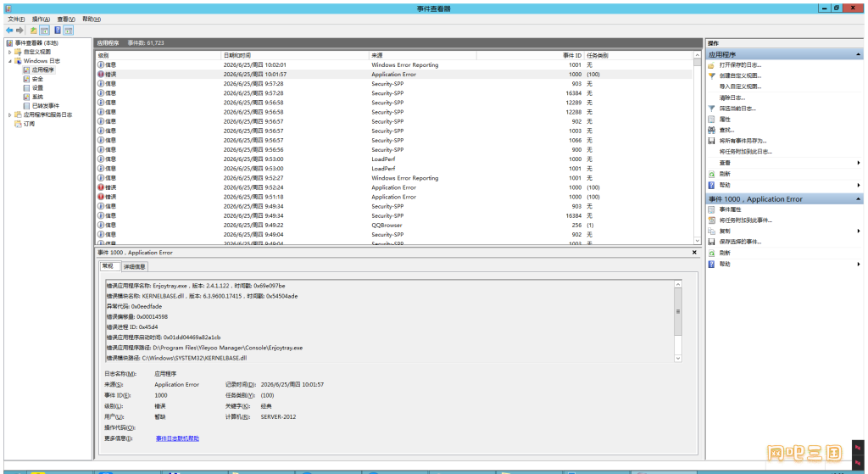Select the 应用程序和服务日志 tree node
Viewport: 868px width, 474px height.
(47, 114)
